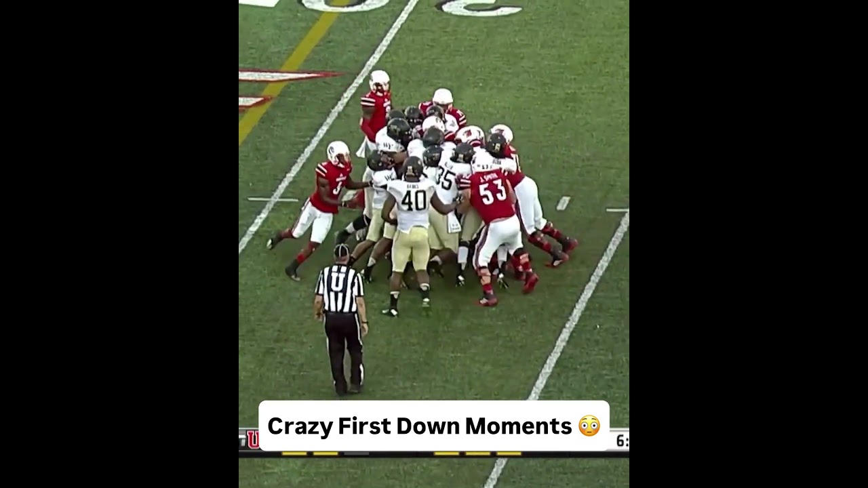Click the white helmet of leftmost red player

[338, 152]
